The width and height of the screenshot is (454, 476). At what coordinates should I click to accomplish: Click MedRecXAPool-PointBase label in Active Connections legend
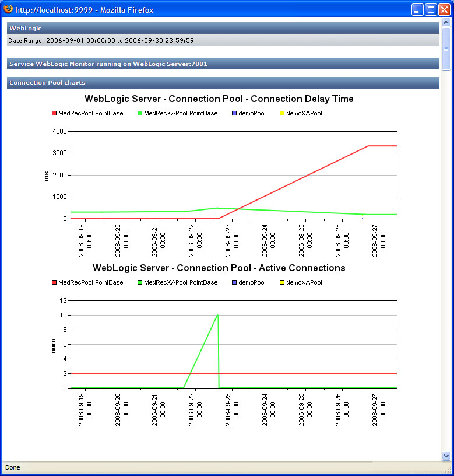click(x=181, y=282)
